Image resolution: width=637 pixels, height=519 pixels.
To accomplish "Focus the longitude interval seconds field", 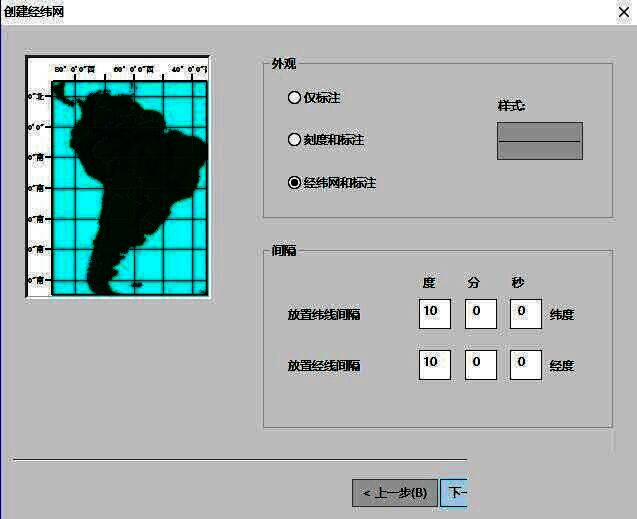I will [525, 364].
